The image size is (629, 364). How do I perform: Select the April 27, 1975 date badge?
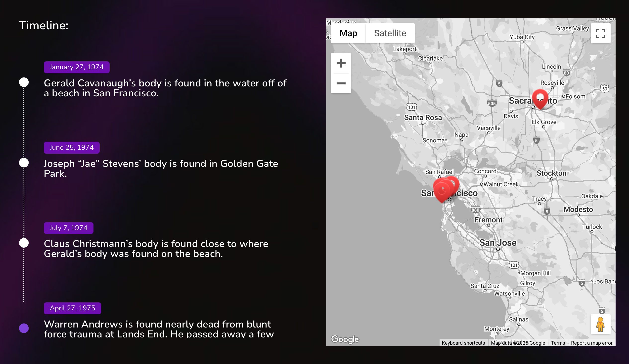(x=72, y=308)
